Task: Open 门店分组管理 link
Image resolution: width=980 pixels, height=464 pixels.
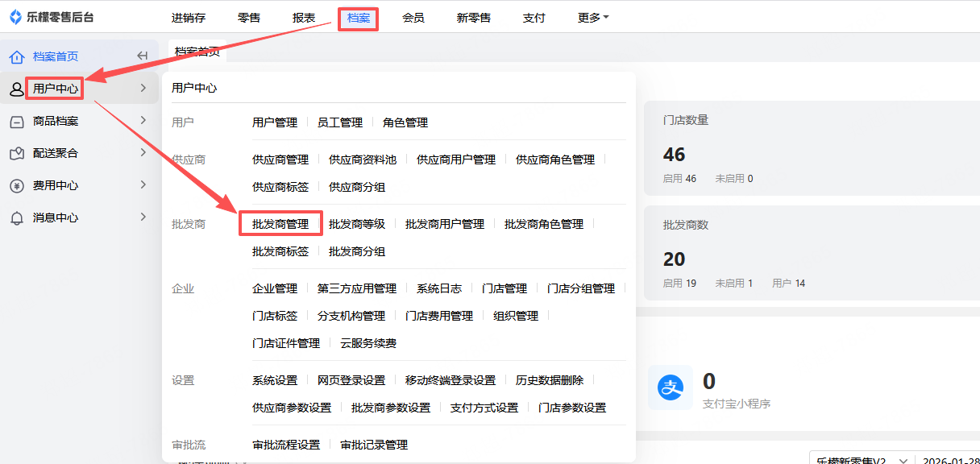Action: (581, 288)
